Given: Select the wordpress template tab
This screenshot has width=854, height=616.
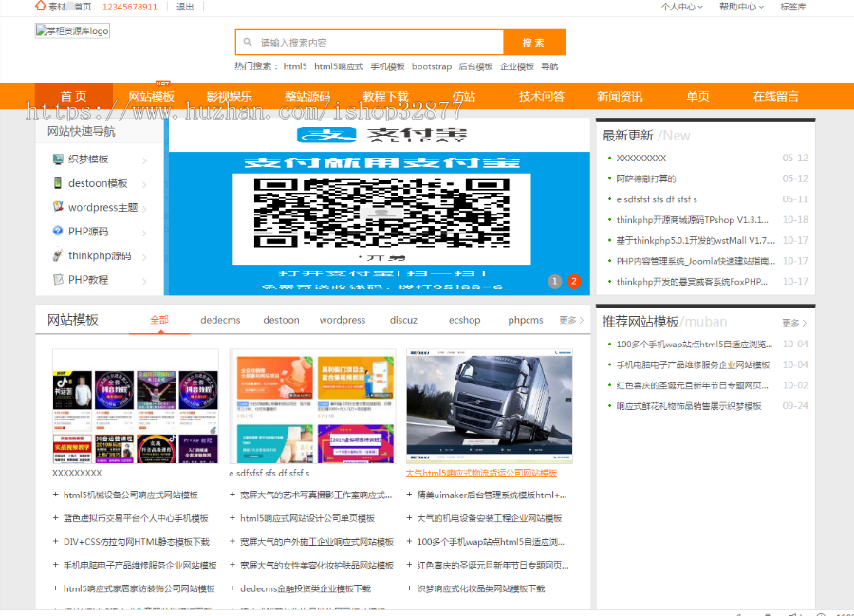Looking at the screenshot, I should point(342,320).
